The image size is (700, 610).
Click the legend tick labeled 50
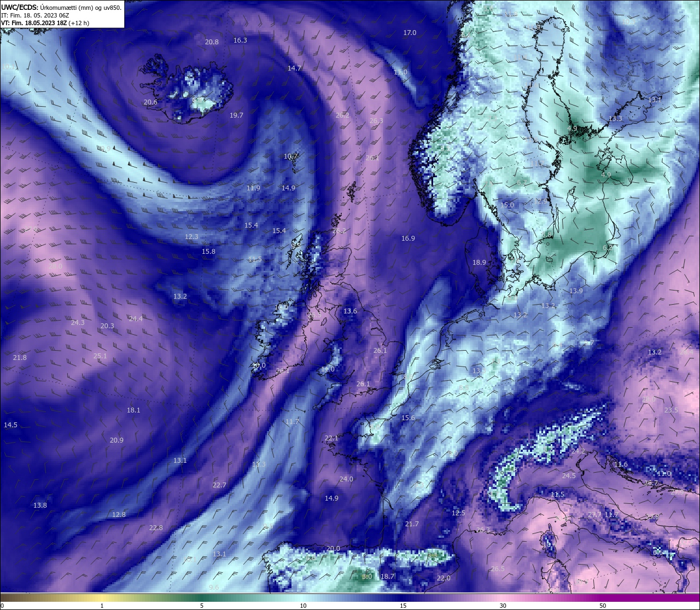[603, 606]
